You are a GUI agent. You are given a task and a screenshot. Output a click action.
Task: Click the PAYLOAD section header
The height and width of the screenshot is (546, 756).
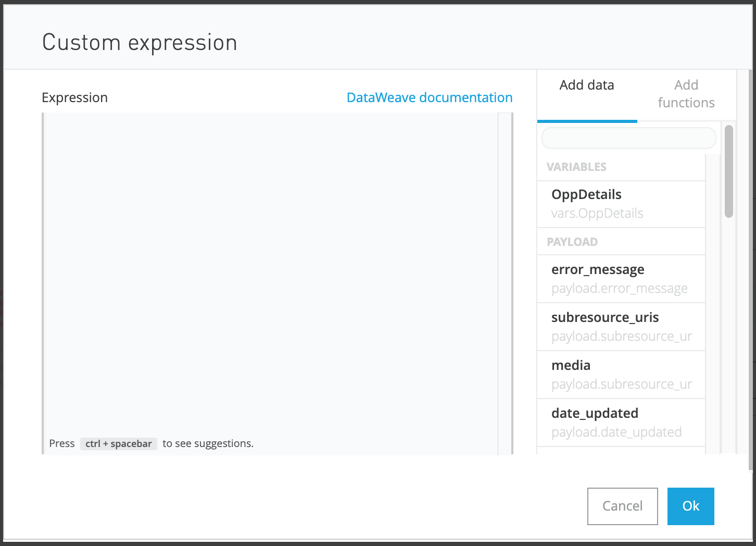tap(572, 242)
